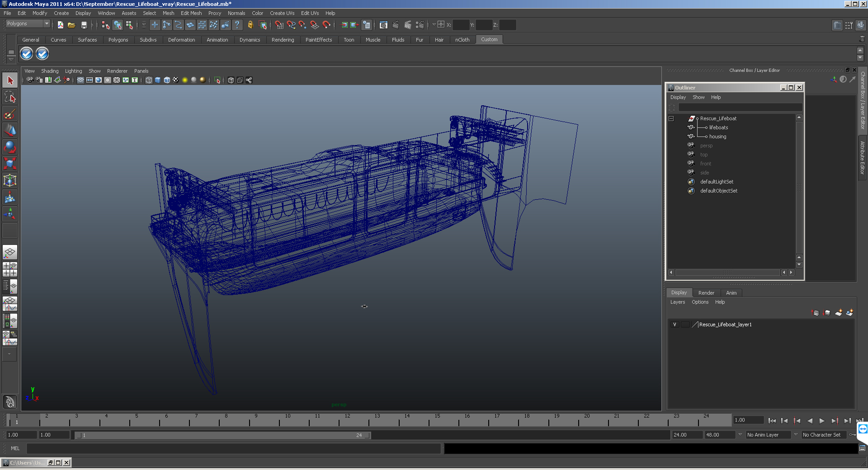The image size is (868, 470).
Task: Activate the Move tool cone icon
Action: pyautogui.click(x=10, y=130)
